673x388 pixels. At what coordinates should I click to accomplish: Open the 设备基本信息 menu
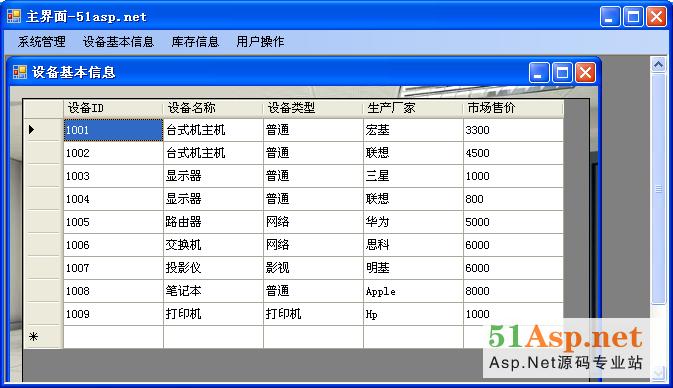point(118,42)
